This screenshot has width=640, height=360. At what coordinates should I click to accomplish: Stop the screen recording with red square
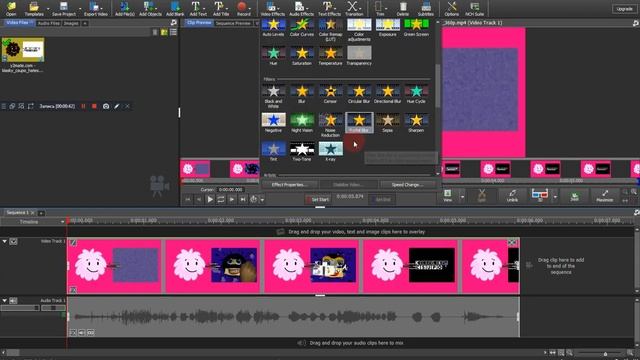coord(94,106)
